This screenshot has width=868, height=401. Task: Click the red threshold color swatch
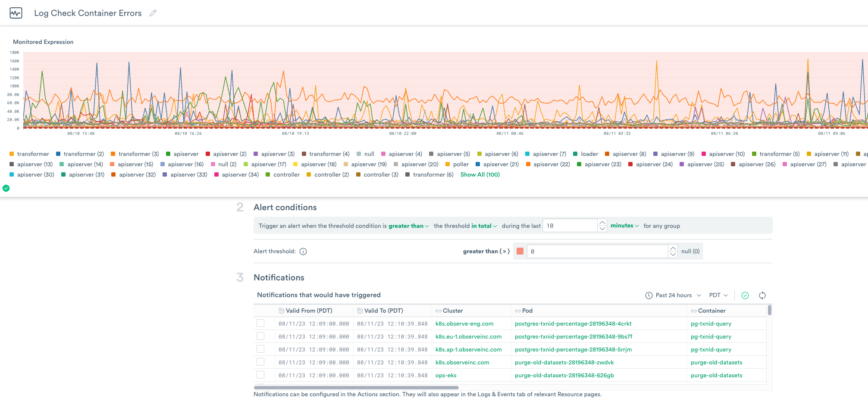point(520,252)
